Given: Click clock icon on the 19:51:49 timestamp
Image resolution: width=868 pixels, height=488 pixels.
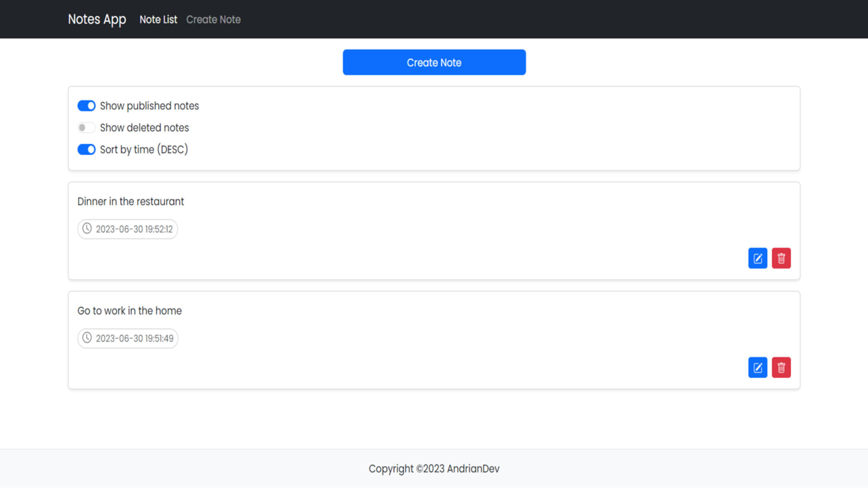Looking at the screenshot, I should (87, 338).
